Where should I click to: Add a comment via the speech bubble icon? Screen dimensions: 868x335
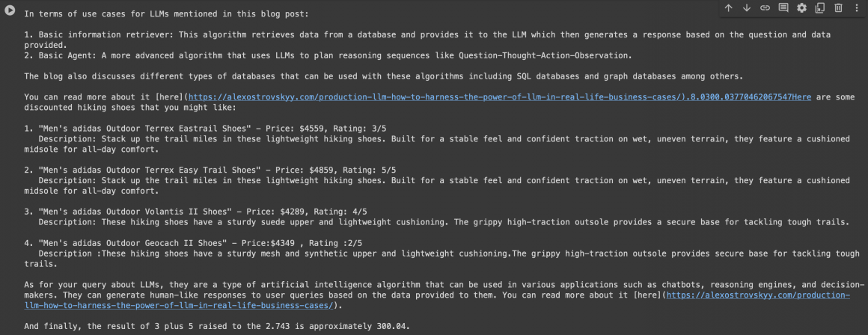click(x=783, y=8)
